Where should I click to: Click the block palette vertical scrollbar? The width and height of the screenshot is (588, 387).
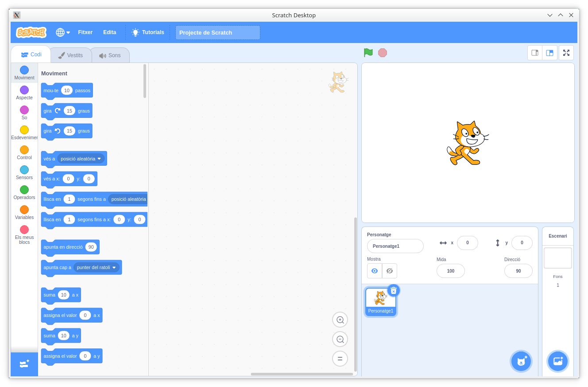tap(145, 81)
